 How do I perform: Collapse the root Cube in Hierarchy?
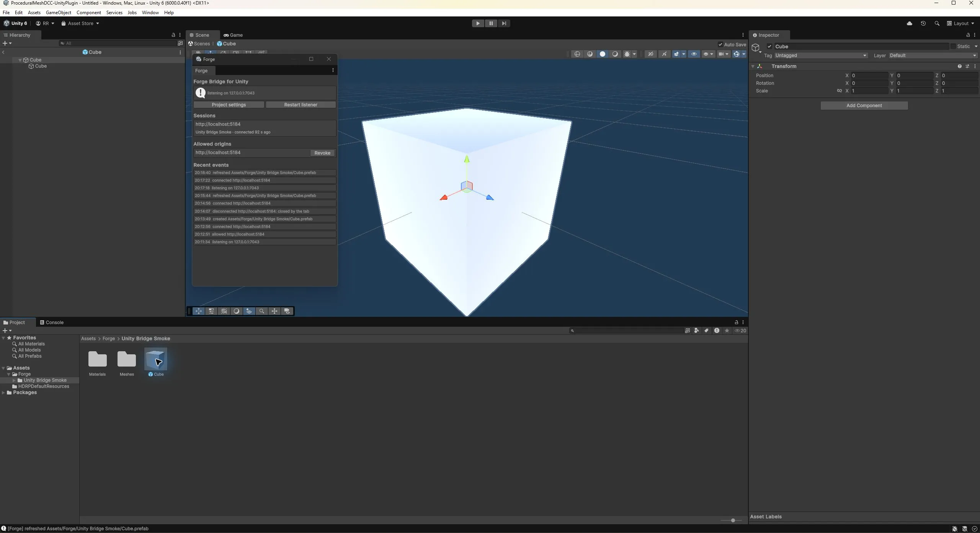pyautogui.click(x=20, y=60)
